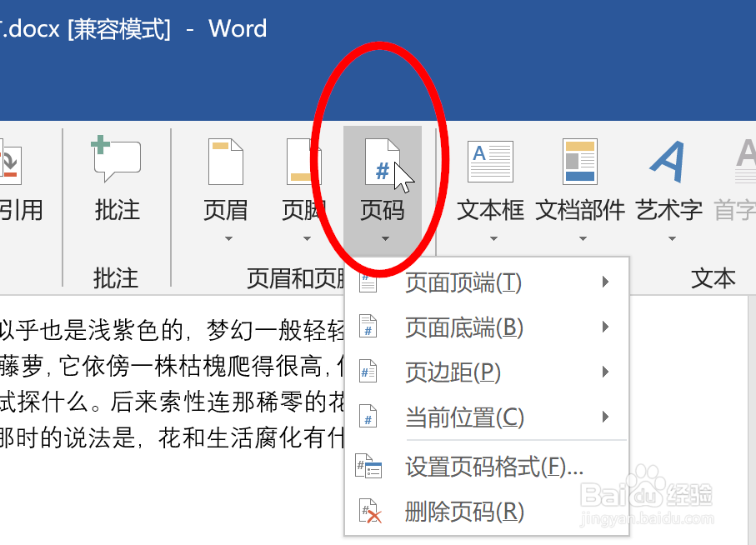756x545 pixels.
Task: Click the 文档部件 button label
Action: (x=580, y=211)
